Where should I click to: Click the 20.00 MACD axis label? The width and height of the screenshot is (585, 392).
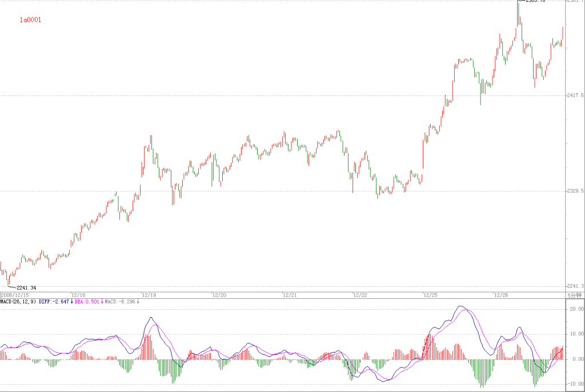point(577,309)
